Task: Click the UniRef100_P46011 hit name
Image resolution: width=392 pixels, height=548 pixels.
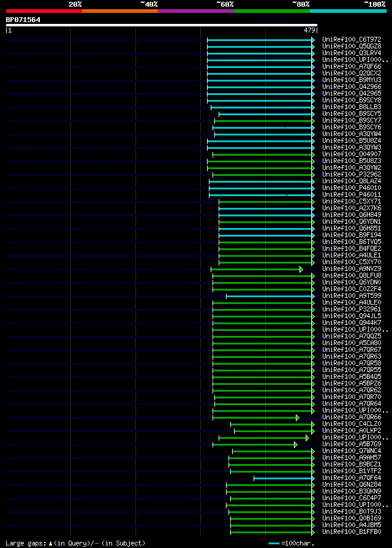Action: click(x=352, y=195)
